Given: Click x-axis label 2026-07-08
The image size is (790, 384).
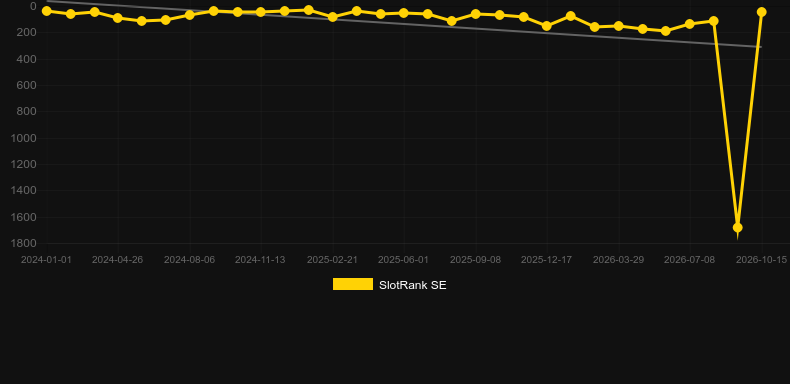Looking at the screenshot, I should [x=689, y=260].
